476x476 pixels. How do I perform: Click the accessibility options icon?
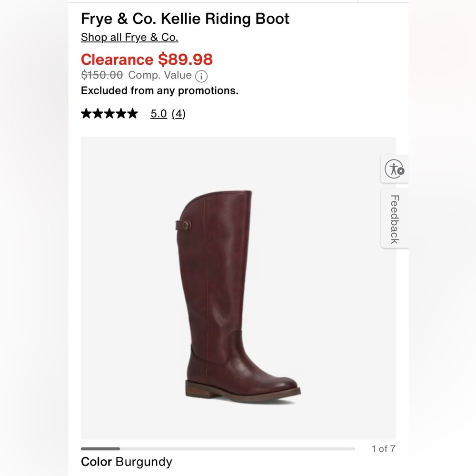point(394,169)
